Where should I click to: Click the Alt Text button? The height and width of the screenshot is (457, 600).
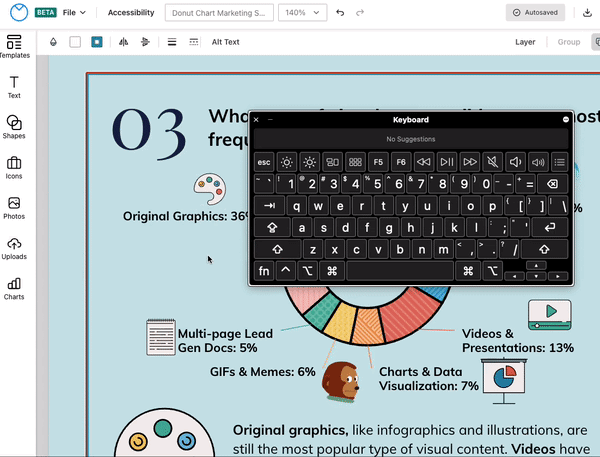tap(225, 42)
